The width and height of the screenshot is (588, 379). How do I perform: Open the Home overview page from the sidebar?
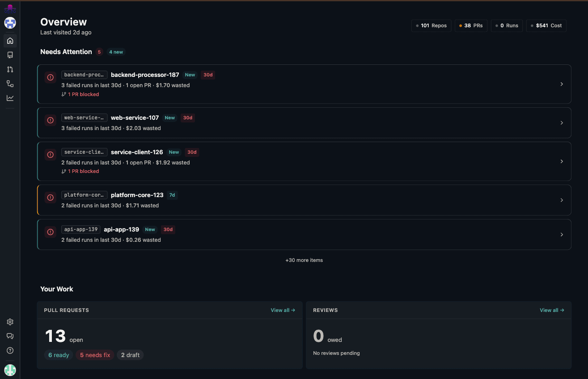tap(10, 41)
